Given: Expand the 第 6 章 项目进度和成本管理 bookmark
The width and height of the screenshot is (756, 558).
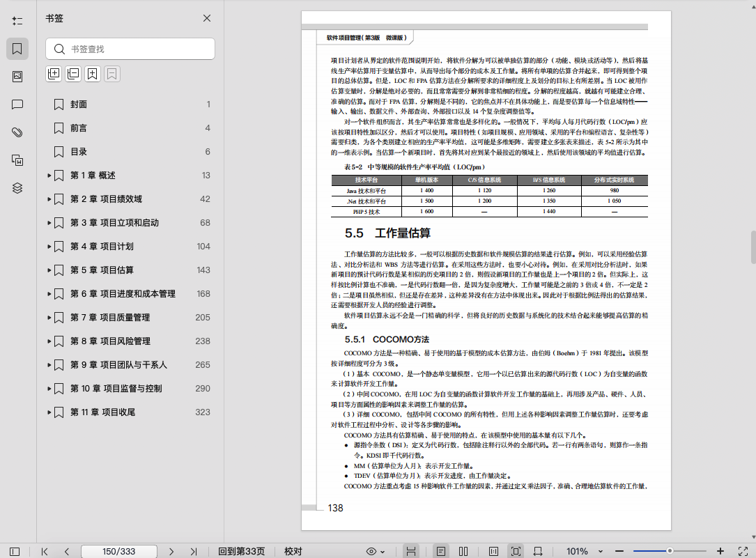Looking at the screenshot, I should [x=49, y=294].
